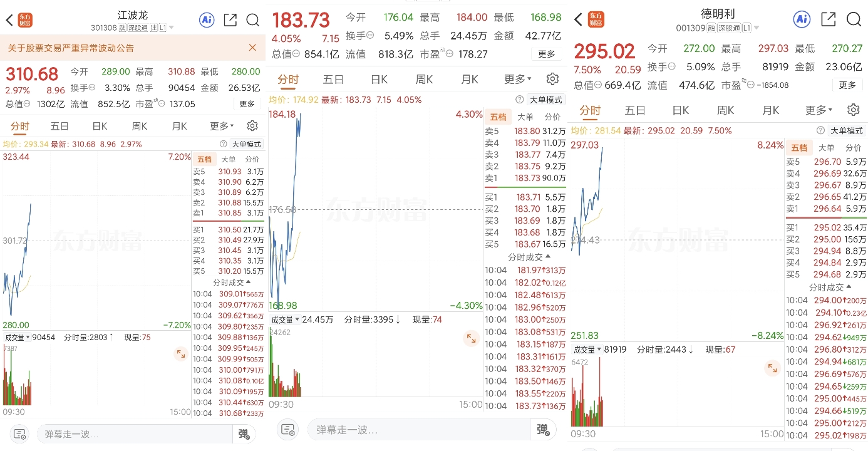
Task: Select 分价 tab in 德明利 order book
Action: [854, 148]
